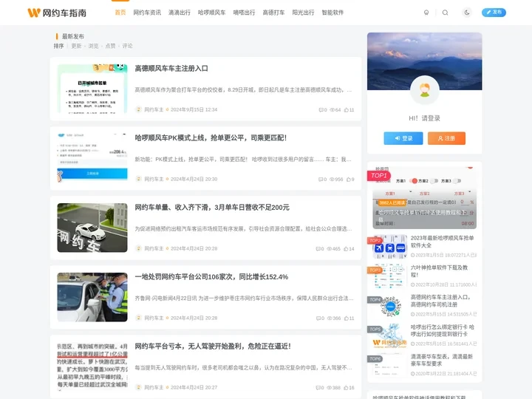Like the 无人驾驶开始盈利 article
Screen dimensions: 532x399
coord(346,387)
